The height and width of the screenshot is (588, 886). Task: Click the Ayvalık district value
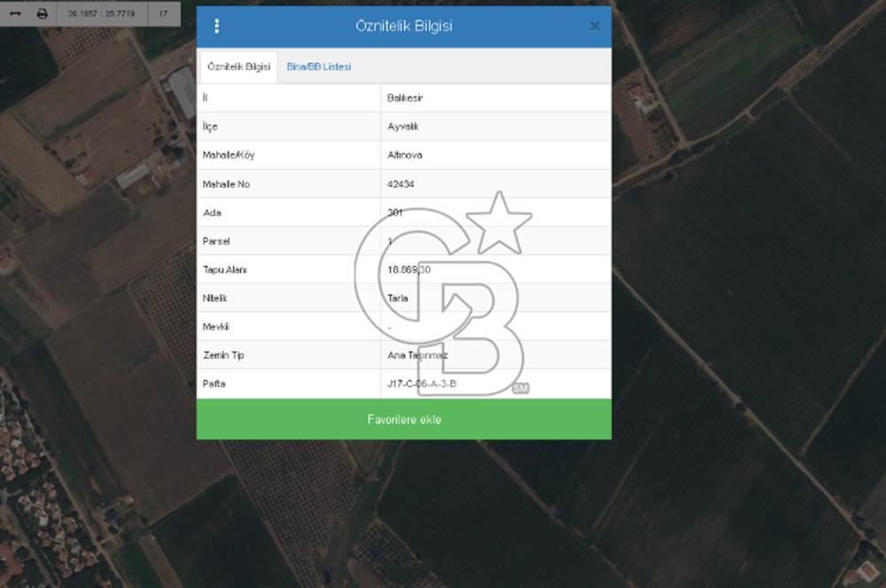coord(403,127)
